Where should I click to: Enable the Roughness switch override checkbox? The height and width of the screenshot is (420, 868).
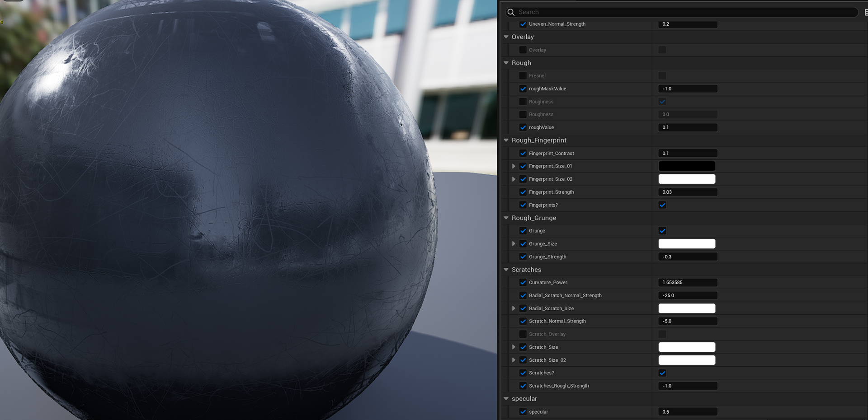click(x=523, y=102)
